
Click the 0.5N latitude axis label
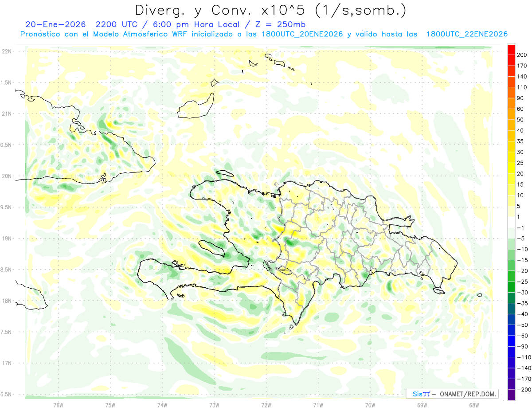(x=6, y=145)
